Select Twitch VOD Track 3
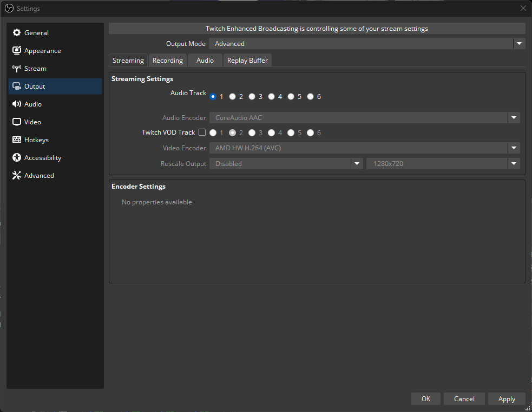The width and height of the screenshot is (532, 412). 252,132
